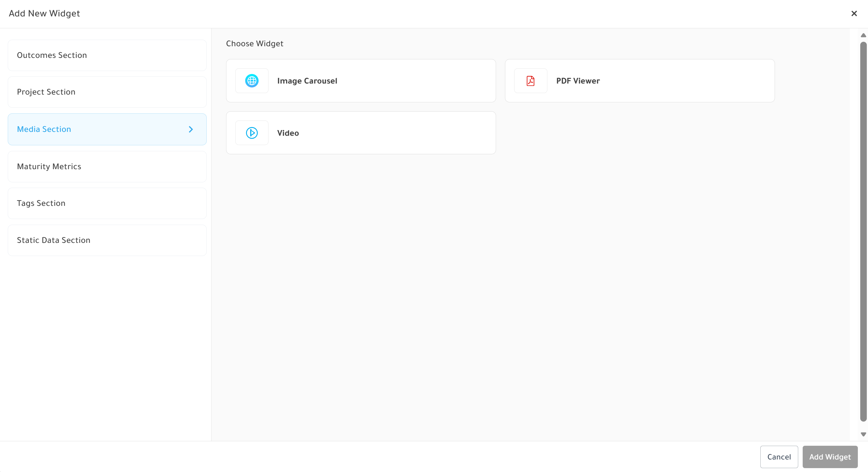Viewport: 868px width, 472px height.
Task: Expand the Media Section chevron arrow
Action: pos(191,129)
